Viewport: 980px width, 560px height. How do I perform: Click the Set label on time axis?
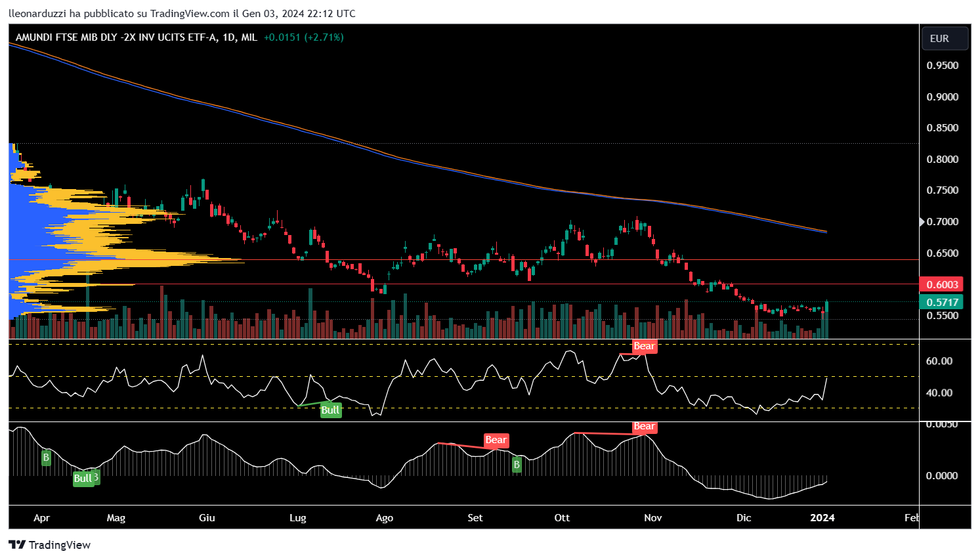click(x=475, y=518)
